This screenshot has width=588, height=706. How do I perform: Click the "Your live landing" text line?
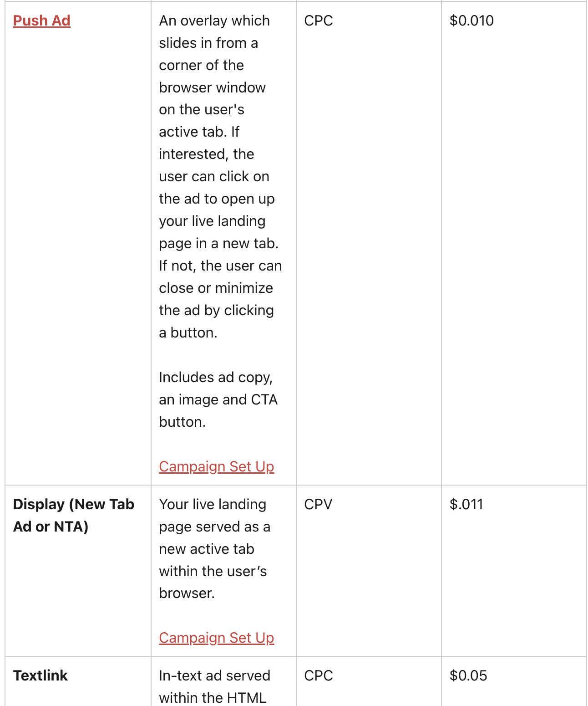pyautogui.click(x=212, y=505)
